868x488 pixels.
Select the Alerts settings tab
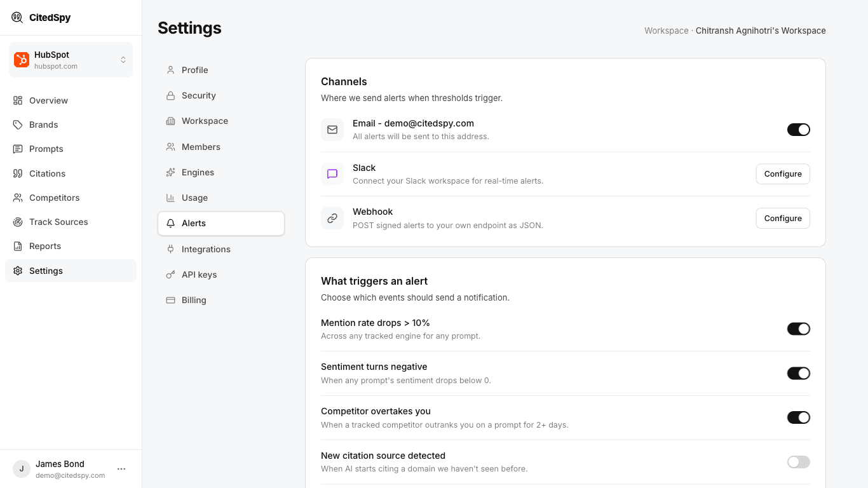pos(221,223)
